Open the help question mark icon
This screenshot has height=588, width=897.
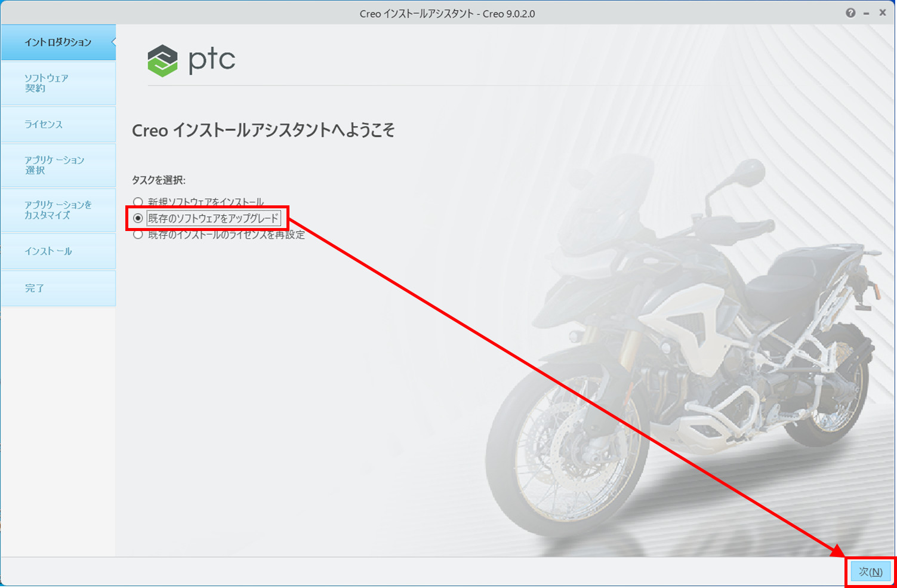pyautogui.click(x=850, y=13)
